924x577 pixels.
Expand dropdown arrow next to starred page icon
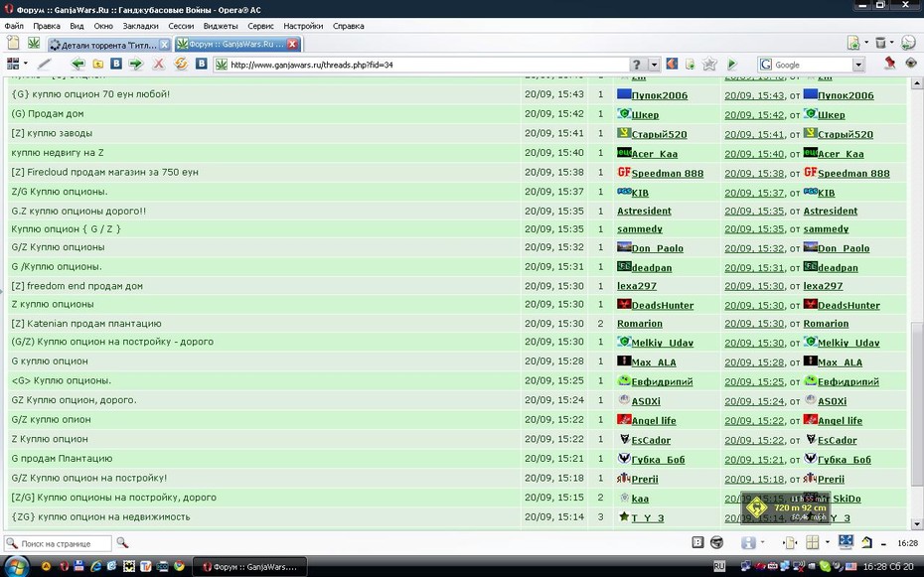coord(866,43)
